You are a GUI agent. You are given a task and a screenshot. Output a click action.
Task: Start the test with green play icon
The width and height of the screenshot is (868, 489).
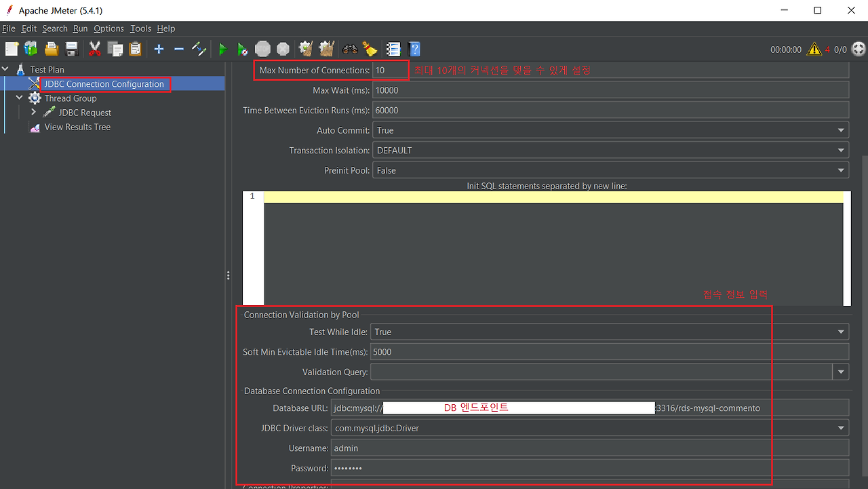[222, 49]
